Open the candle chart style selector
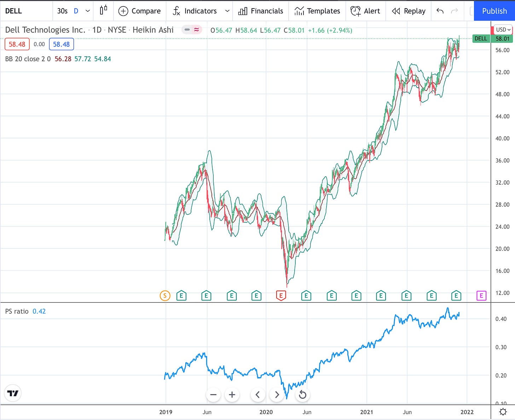This screenshot has width=515, height=420. [103, 11]
